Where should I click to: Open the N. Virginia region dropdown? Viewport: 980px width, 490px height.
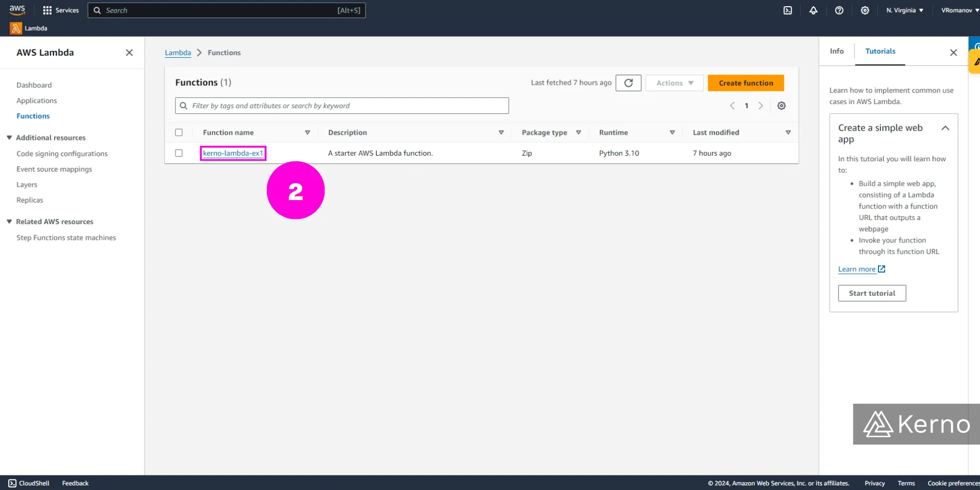pos(904,10)
